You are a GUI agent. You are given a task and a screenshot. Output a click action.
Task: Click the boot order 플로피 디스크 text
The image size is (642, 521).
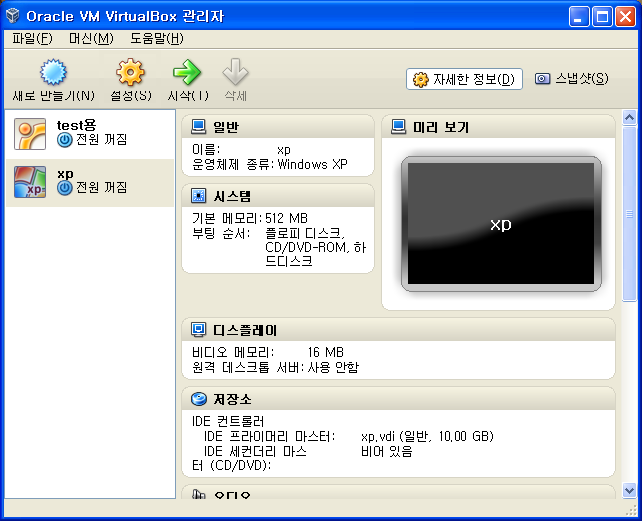(304, 233)
